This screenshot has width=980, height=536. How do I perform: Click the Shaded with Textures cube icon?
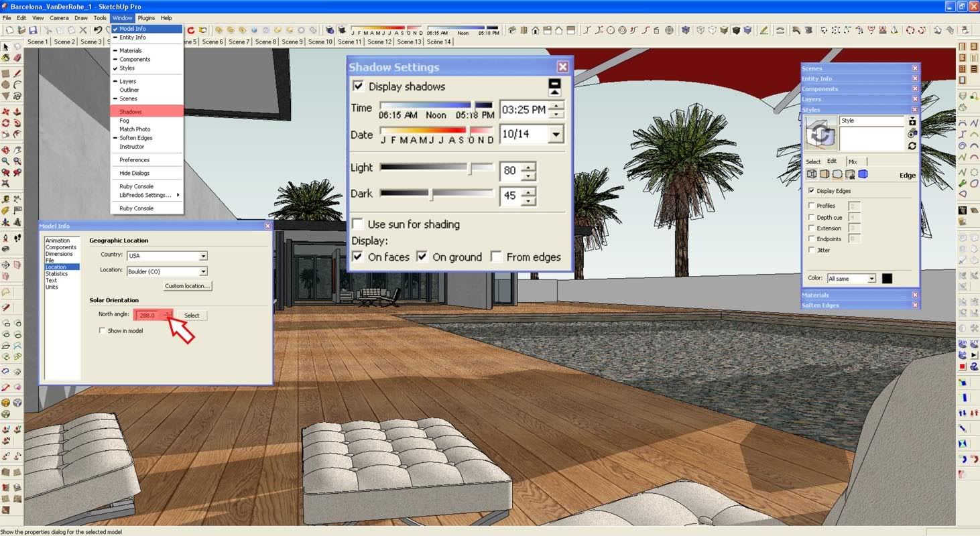736,30
